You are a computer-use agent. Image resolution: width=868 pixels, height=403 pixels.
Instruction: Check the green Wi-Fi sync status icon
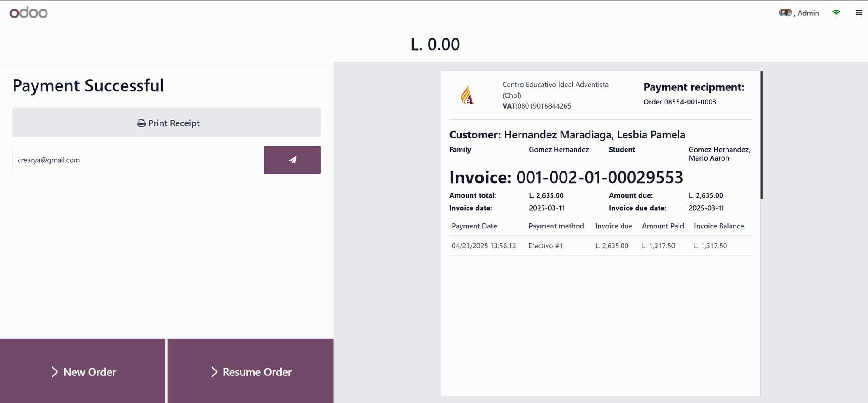click(x=836, y=13)
